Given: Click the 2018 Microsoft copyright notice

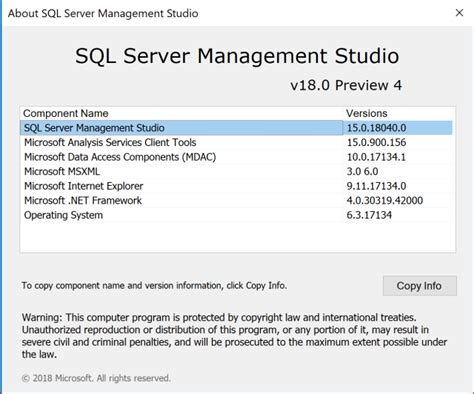Looking at the screenshot, I should point(96,378).
